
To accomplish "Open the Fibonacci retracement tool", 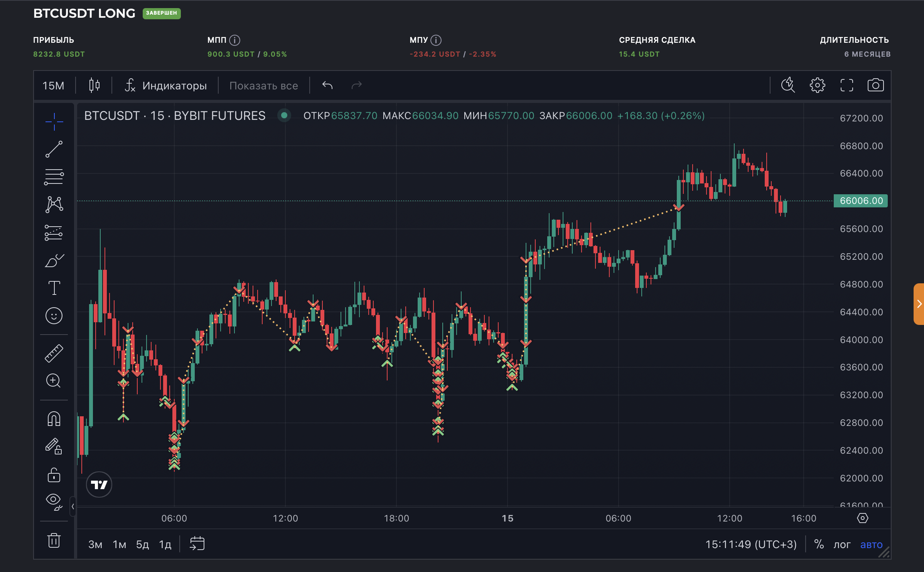I will point(54,177).
